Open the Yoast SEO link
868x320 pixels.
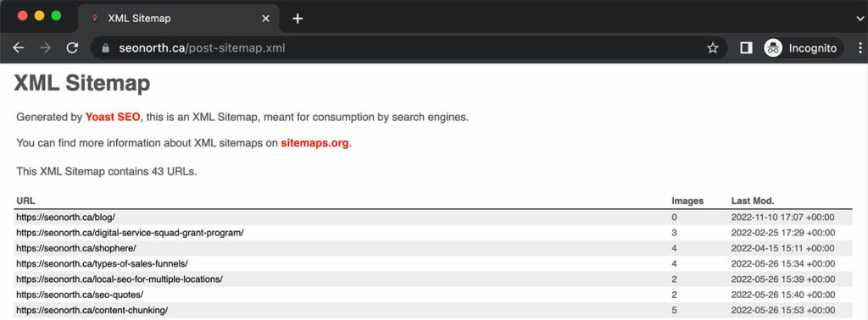click(x=113, y=117)
